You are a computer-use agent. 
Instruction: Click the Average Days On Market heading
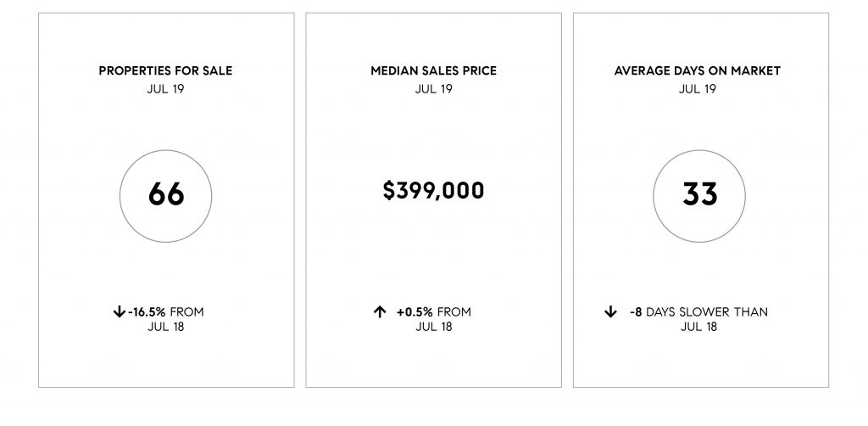pyautogui.click(x=698, y=71)
